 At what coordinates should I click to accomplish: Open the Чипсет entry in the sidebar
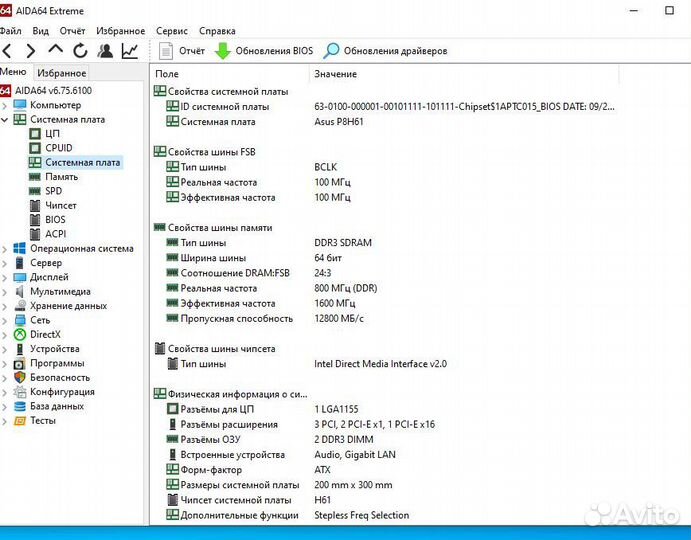60,205
